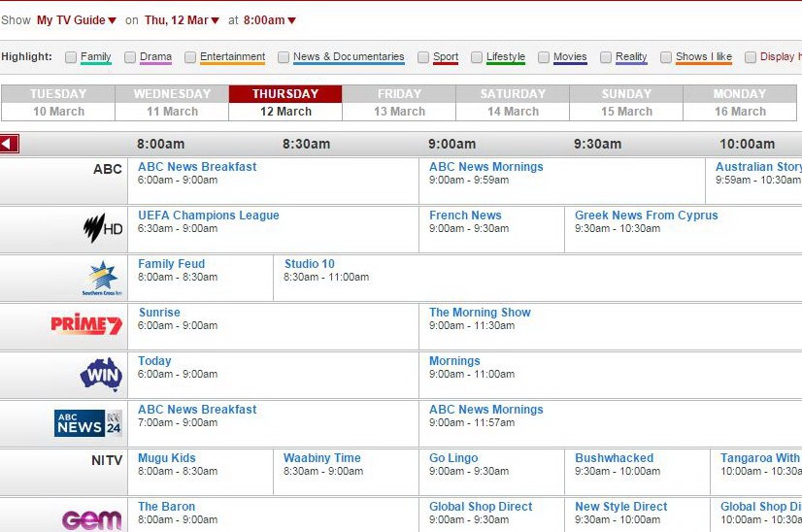Click the SBS HD channel logo
This screenshot has height=532, width=802.
click(103, 228)
